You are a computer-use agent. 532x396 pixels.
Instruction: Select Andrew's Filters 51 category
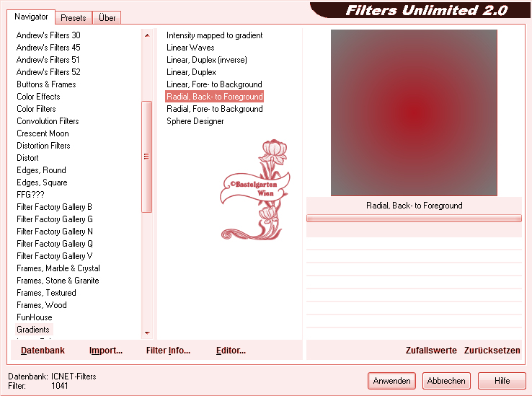(48, 60)
